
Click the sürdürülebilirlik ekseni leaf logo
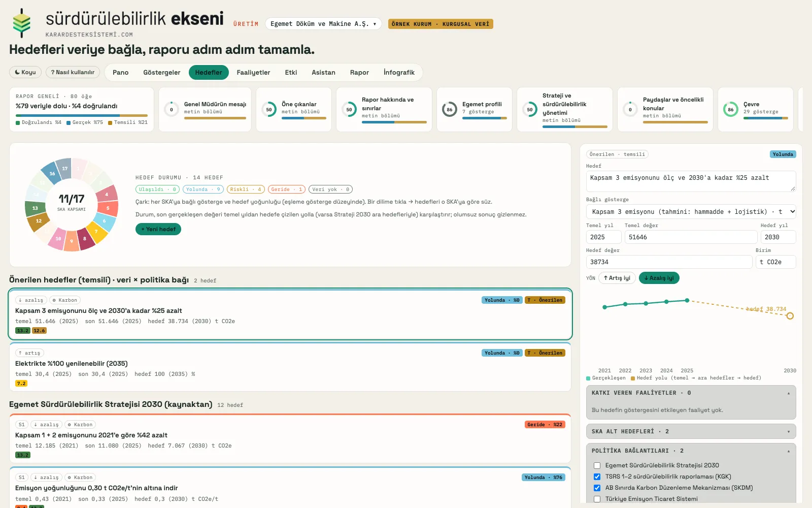21,23
